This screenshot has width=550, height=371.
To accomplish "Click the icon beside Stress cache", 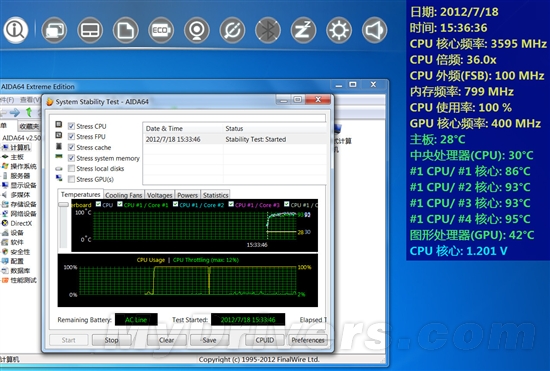I will coord(59,146).
